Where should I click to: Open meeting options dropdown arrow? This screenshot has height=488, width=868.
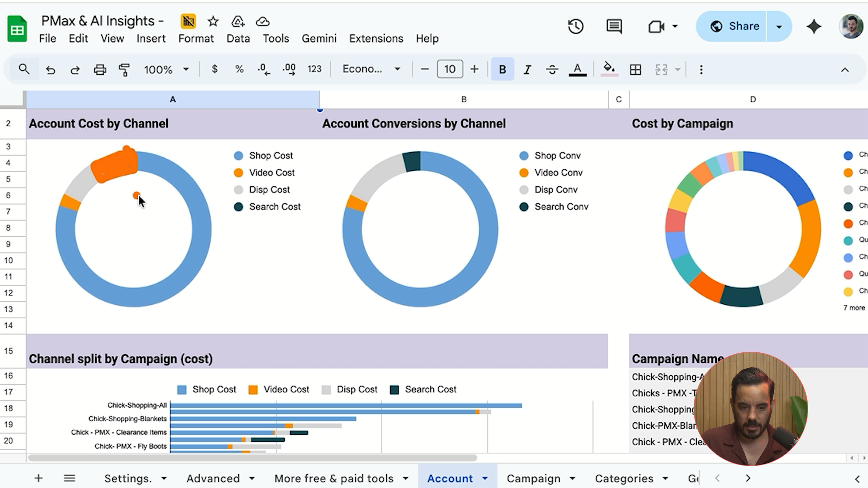point(675,26)
